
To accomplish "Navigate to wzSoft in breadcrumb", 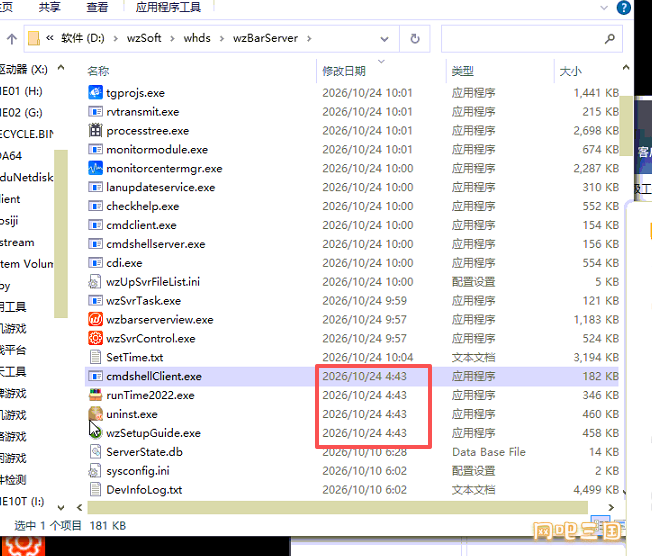I will pyautogui.click(x=144, y=38).
